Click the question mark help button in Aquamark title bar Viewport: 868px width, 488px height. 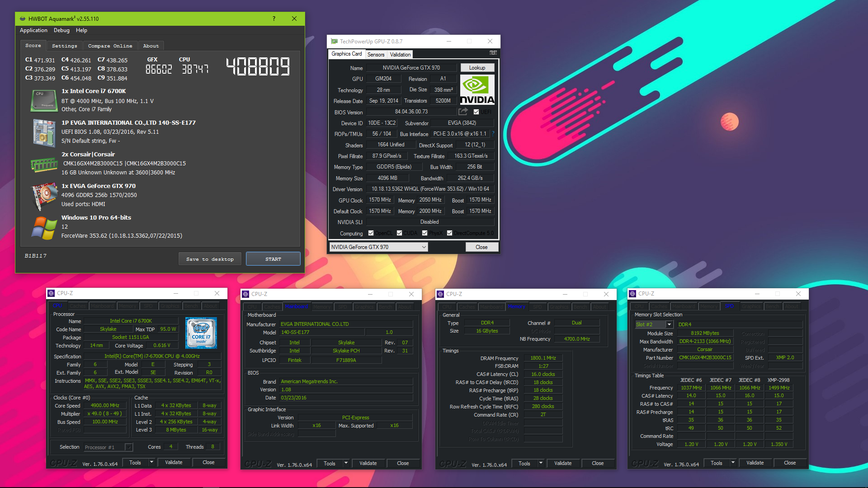tap(274, 19)
